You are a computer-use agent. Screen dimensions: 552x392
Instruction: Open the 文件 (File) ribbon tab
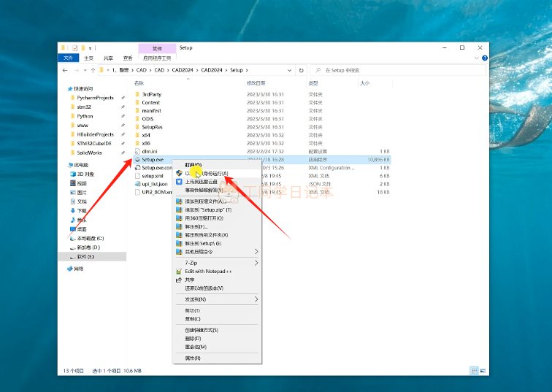pos(68,58)
